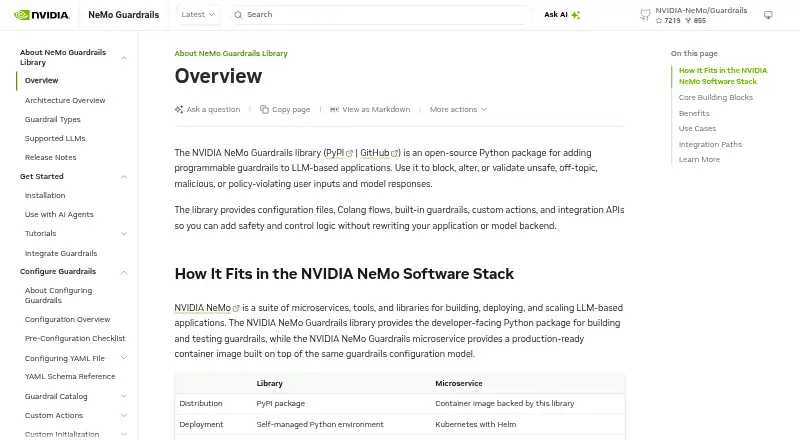Click the Deployment row label
This screenshot has height=440, width=800.
[201, 425]
